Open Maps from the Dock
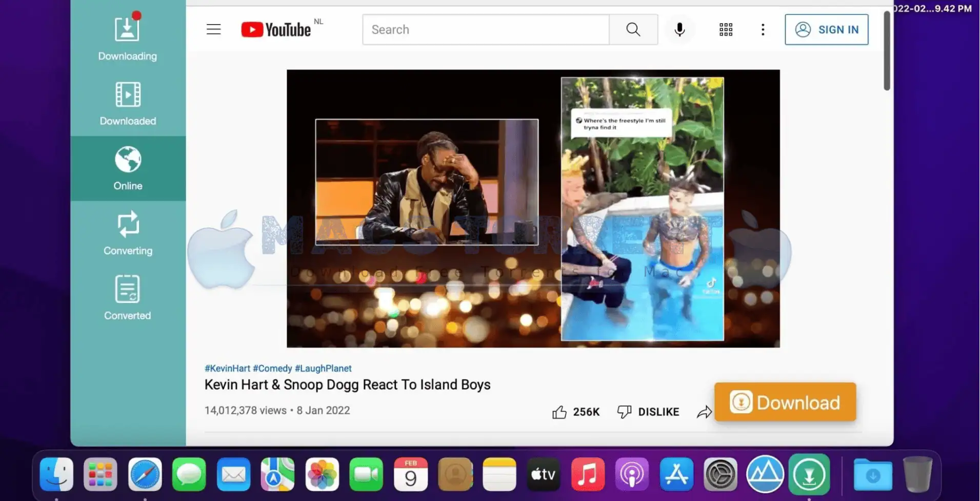980x501 pixels. [277, 474]
